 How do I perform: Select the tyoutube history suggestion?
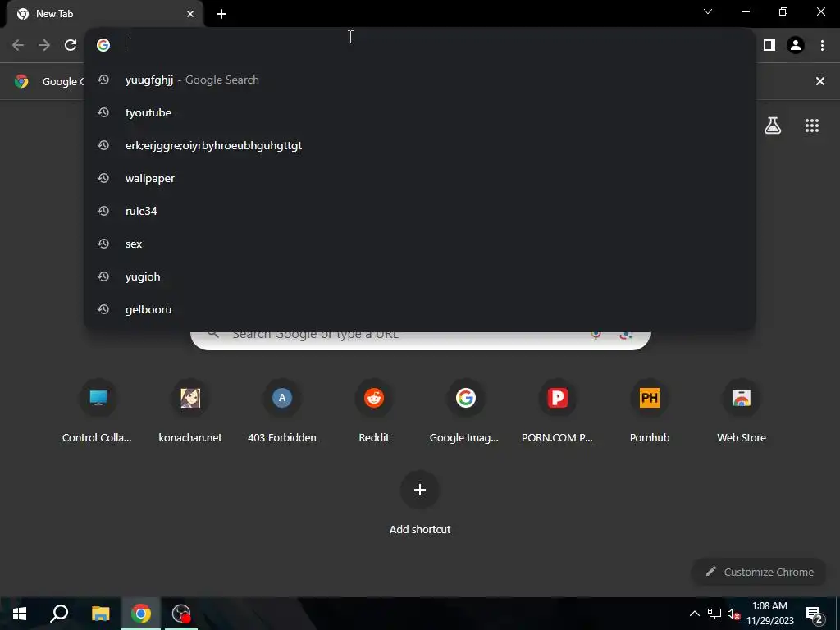420,112
